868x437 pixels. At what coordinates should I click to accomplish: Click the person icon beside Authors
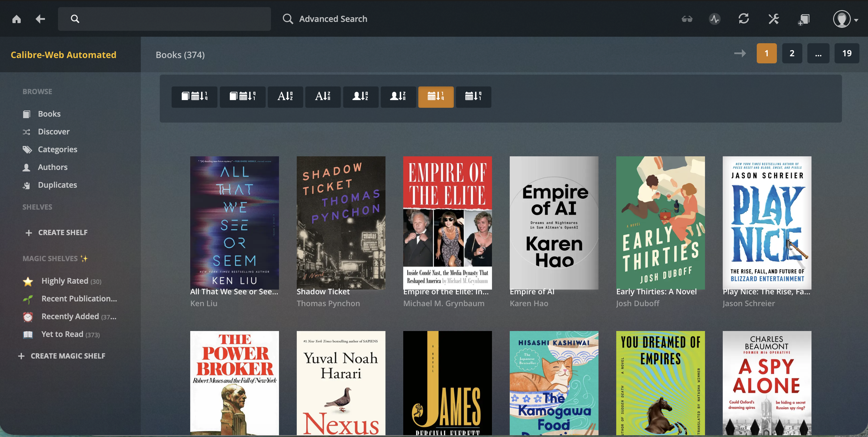pos(26,167)
